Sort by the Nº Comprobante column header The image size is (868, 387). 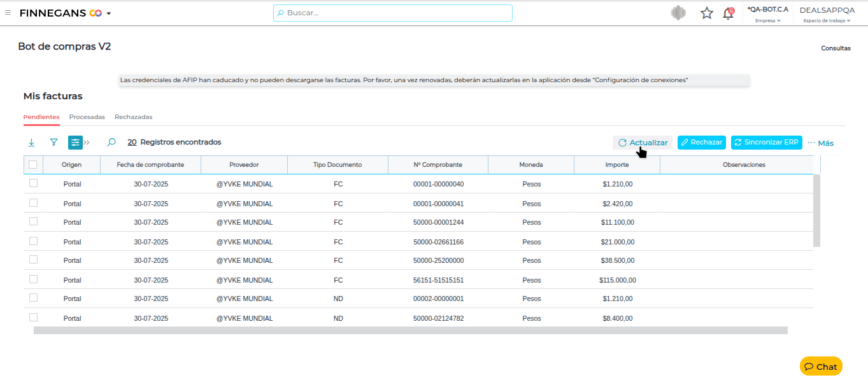coord(438,164)
